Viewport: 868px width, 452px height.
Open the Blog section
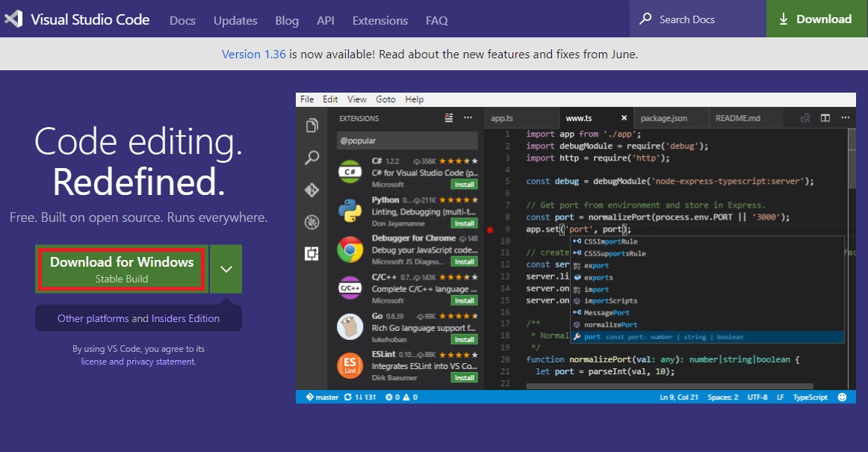pos(287,20)
